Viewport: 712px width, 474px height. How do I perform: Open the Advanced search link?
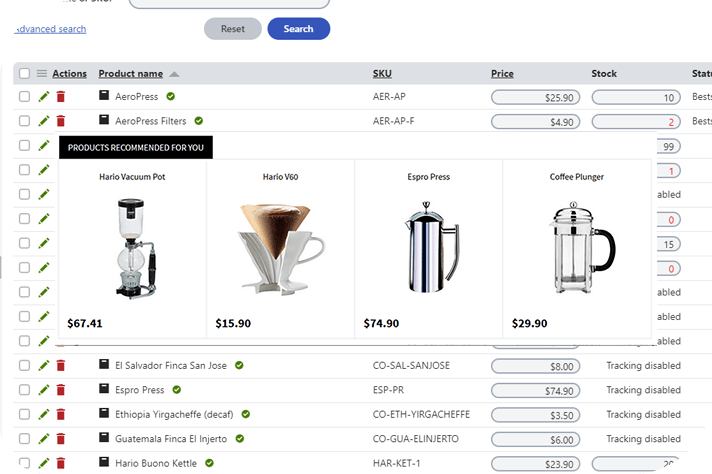click(50, 29)
